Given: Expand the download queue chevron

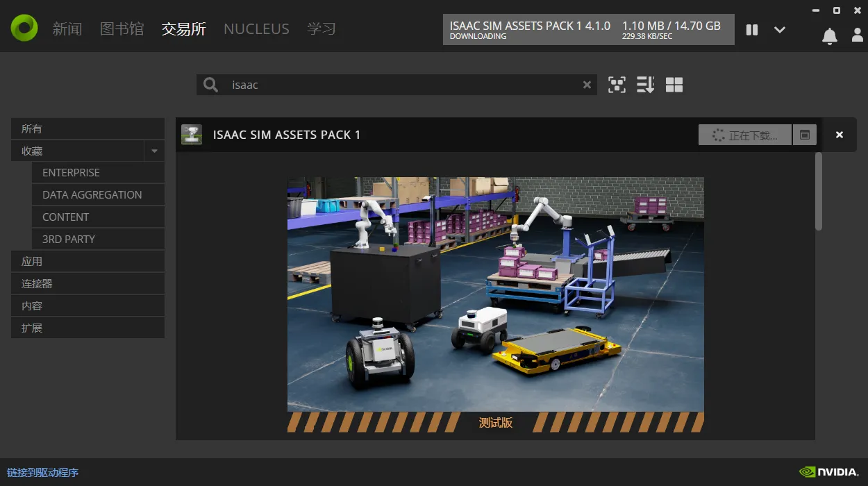Looking at the screenshot, I should click(780, 30).
